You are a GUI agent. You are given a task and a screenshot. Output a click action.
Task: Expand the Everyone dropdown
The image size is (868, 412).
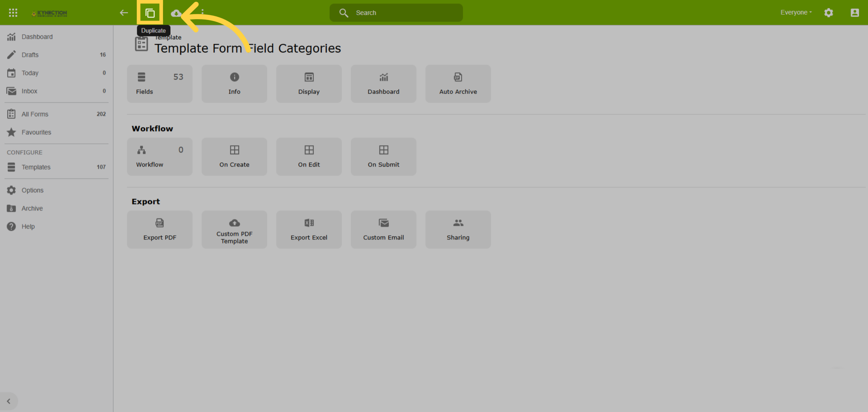[796, 12]
